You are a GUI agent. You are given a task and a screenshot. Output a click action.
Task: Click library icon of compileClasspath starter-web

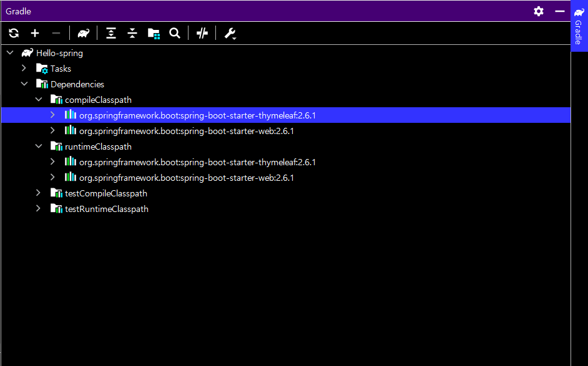[70, 130]
